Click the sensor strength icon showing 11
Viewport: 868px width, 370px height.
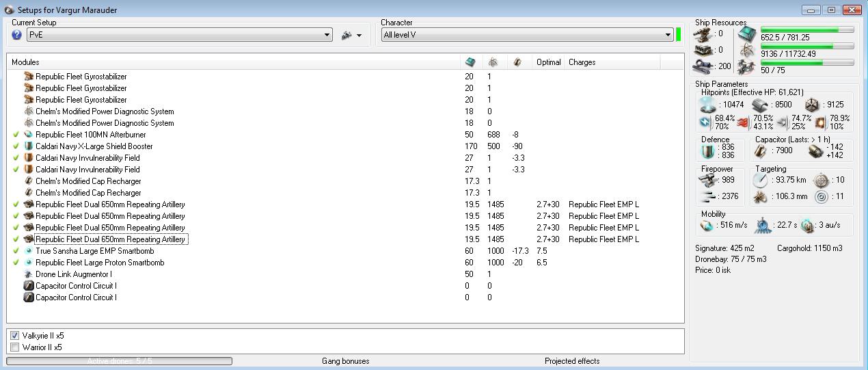click(822, 196)
